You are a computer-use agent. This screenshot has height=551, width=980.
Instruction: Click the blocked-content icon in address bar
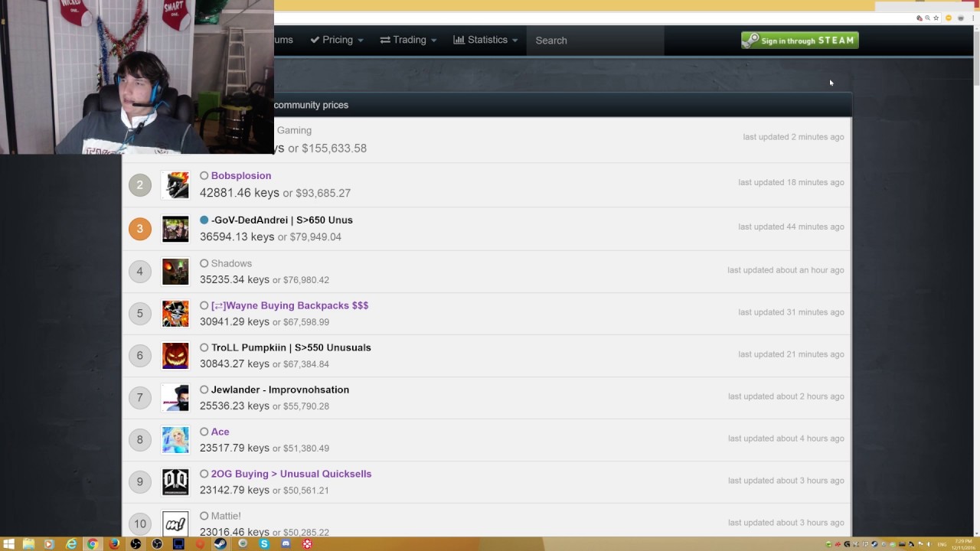pyautogui.click(x=920, y=18)
